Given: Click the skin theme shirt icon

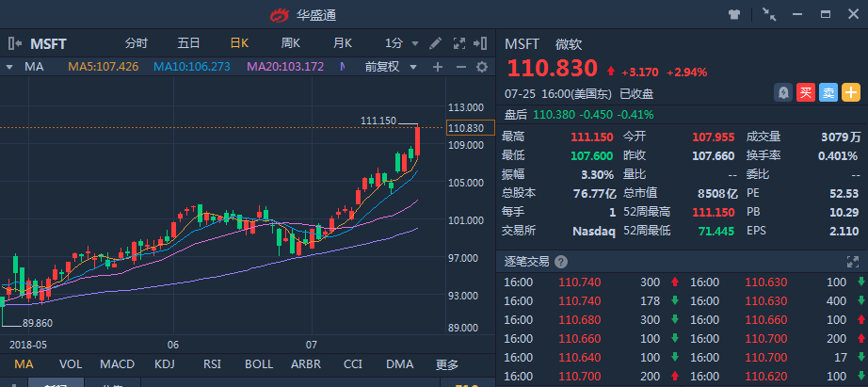Looking at the screenshot, I should tap(734, 14).
